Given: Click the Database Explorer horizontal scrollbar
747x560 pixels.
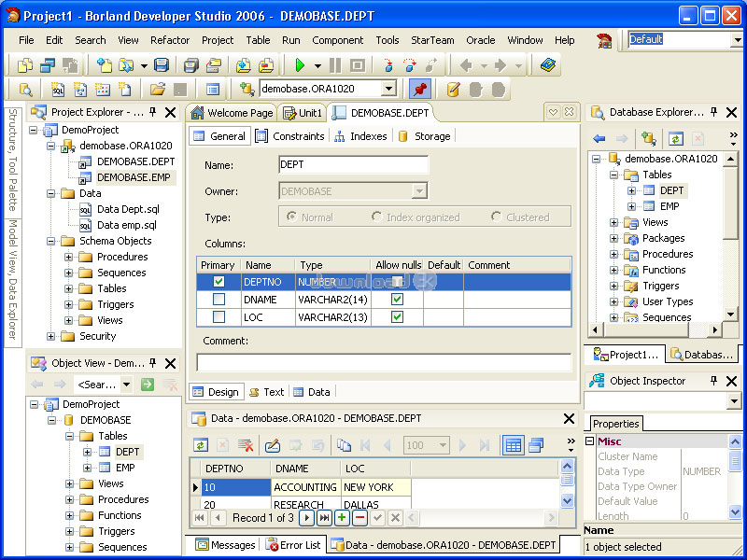Looking at the screenshot, I should pos(657,329).
